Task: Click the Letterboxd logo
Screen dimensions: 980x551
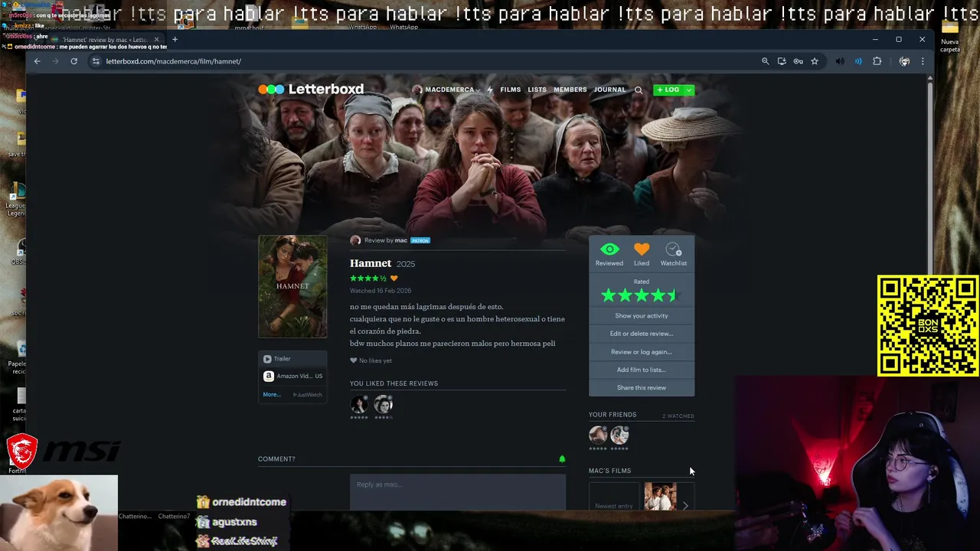Action: tap(311, 89)
